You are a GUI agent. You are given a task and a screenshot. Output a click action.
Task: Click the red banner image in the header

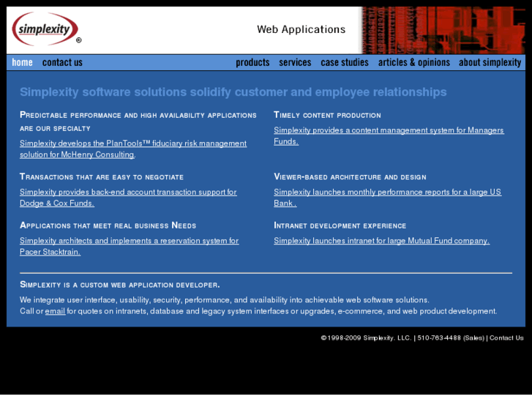tap(443, 30)
